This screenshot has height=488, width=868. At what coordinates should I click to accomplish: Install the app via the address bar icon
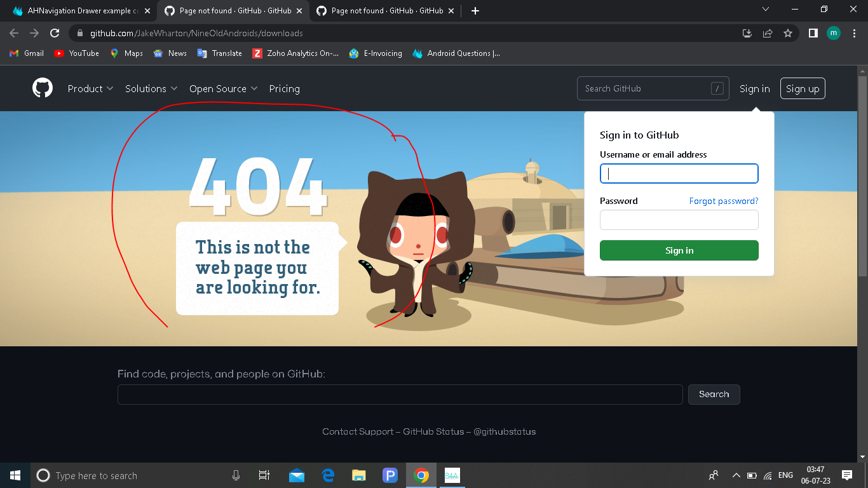tap(747, 33)
